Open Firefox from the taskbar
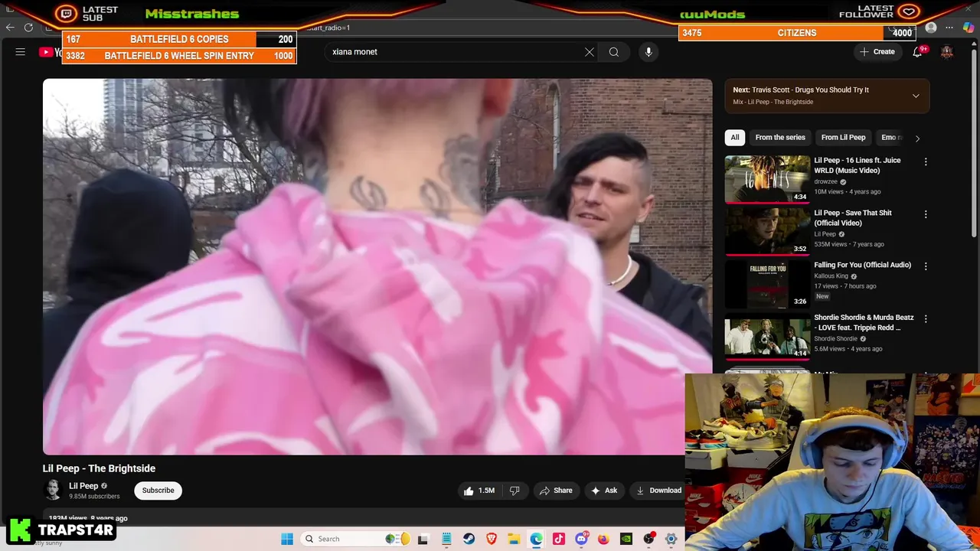The image size is (980, 551). click(603, 539)
